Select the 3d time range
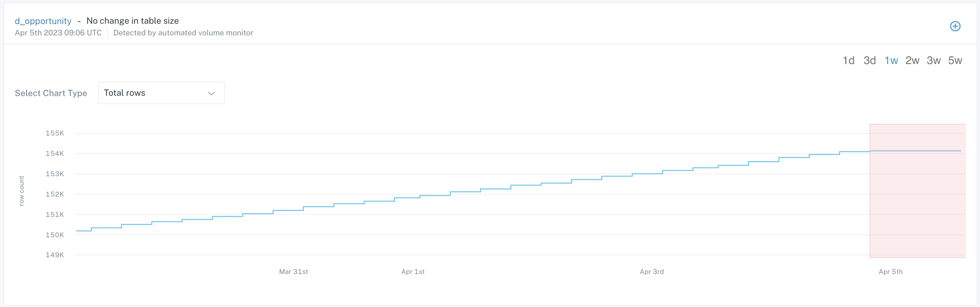The image size is (980, 307). tap(869, 60)
